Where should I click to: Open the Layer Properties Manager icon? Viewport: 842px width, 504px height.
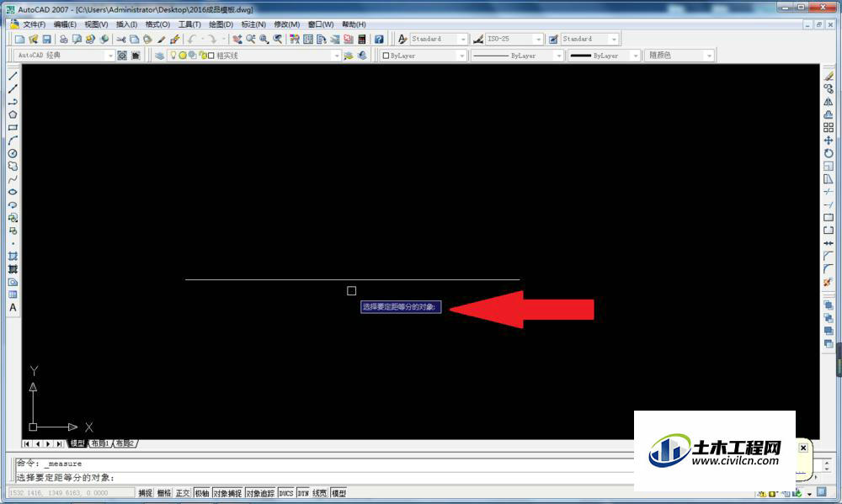click(x=159, y=56)
